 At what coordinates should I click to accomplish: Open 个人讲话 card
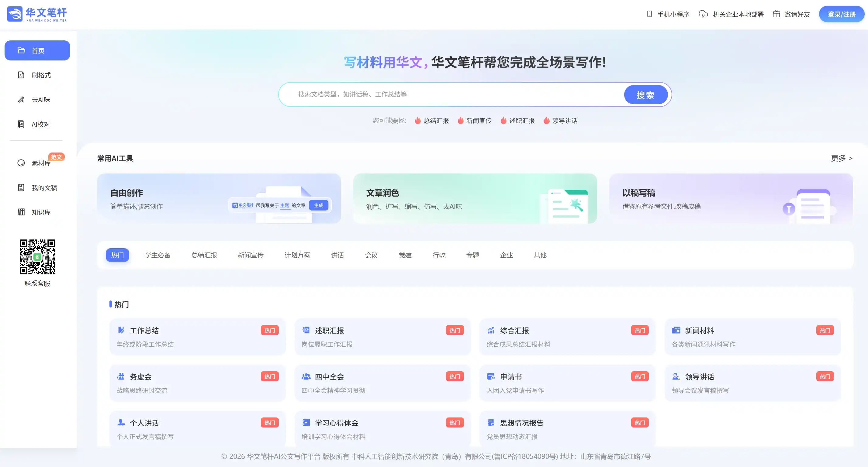(197, 429)
